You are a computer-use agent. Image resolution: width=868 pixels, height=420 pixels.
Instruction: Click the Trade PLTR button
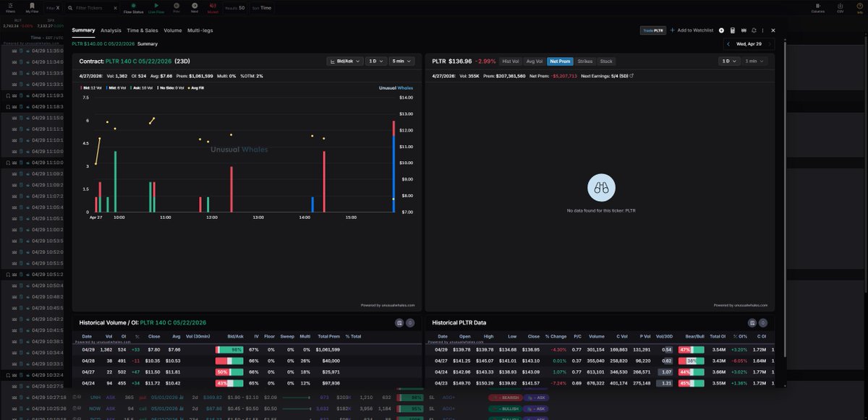point(653,30)
